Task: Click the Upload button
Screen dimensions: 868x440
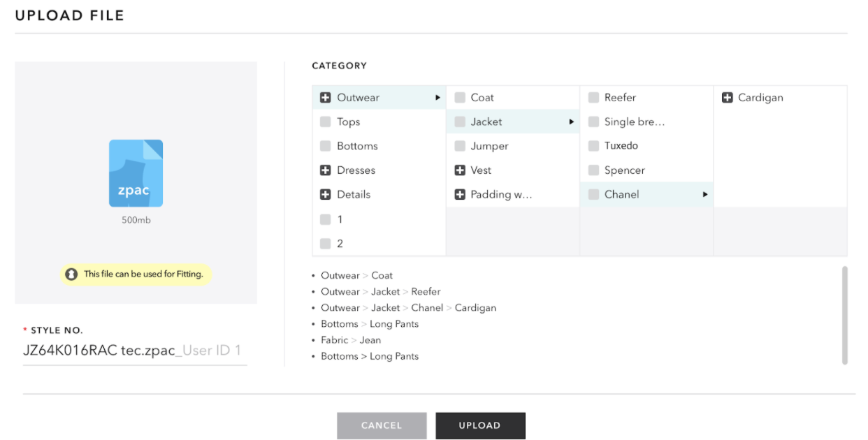Action: 480,425
